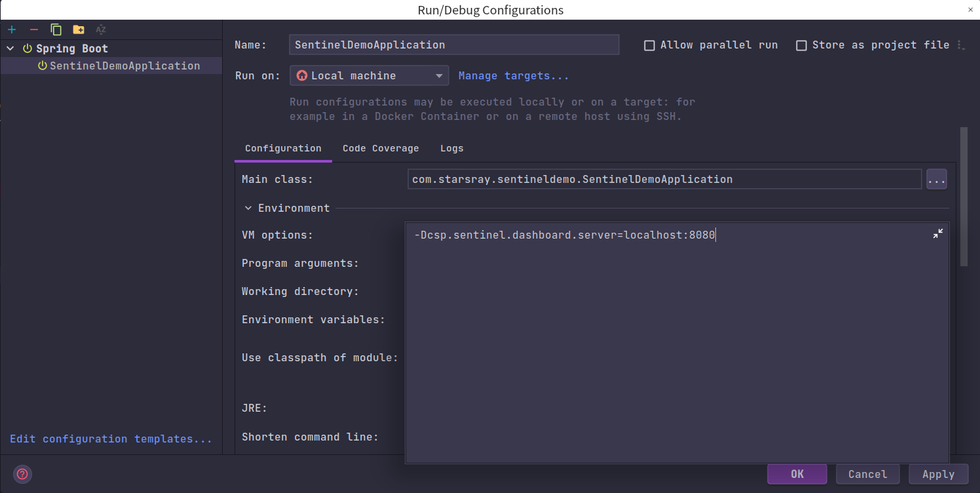Click the Add New Configuration plus icon
Image resolution: width=980 pixels, height=493 pixels.
[x=12, y=30]
